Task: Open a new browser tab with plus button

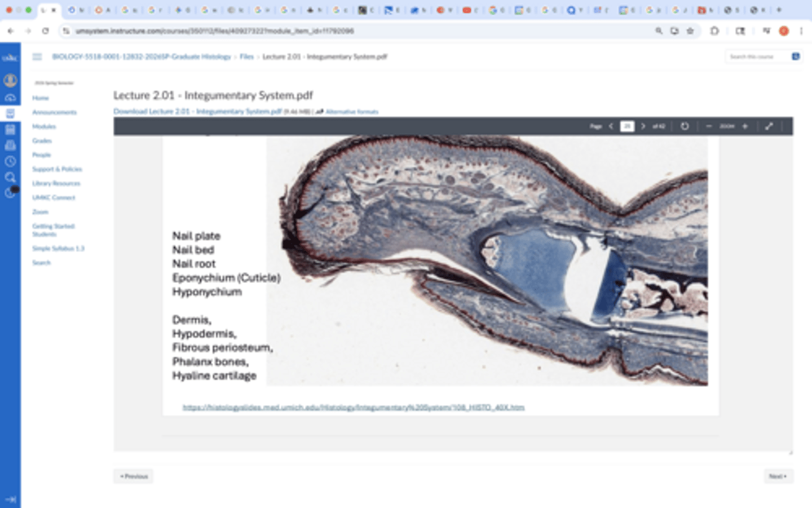Action: tap(779, 10)
